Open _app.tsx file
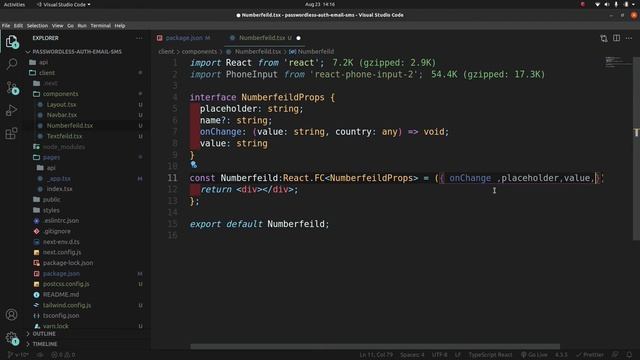Image resolution: width=640 pixels, height=360 pixels. point(59,178)
